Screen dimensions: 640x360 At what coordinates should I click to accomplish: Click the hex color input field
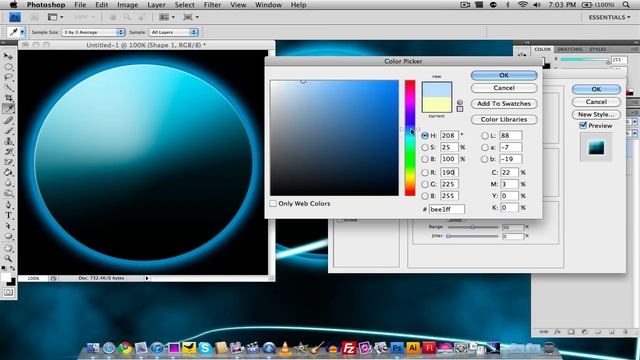tap(447, 209)
